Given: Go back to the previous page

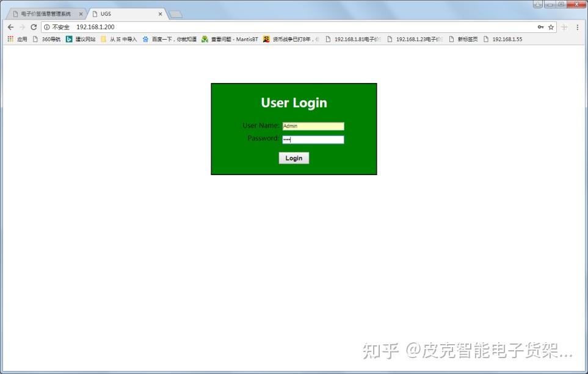Looking at the screenshot, I should (x=10, y=27).
